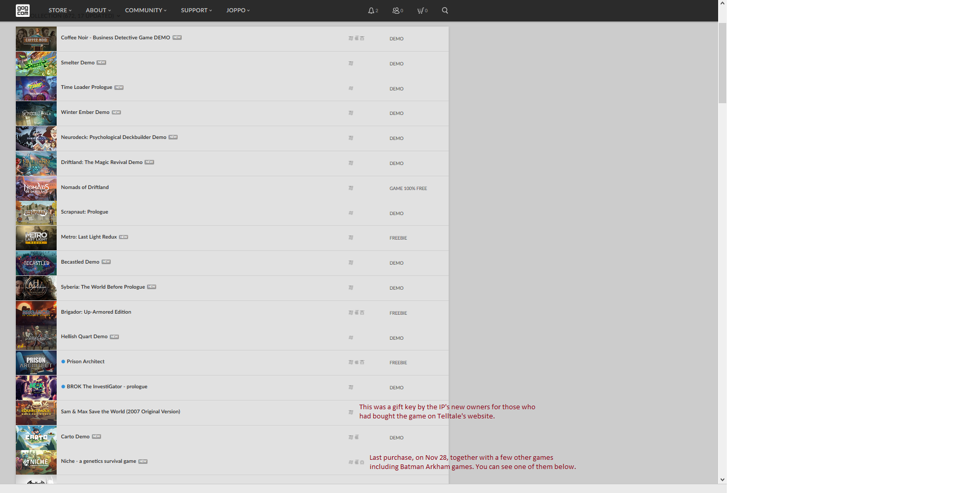Open the Smelter Demo title

pyautogui.click(x=78, y=63)
